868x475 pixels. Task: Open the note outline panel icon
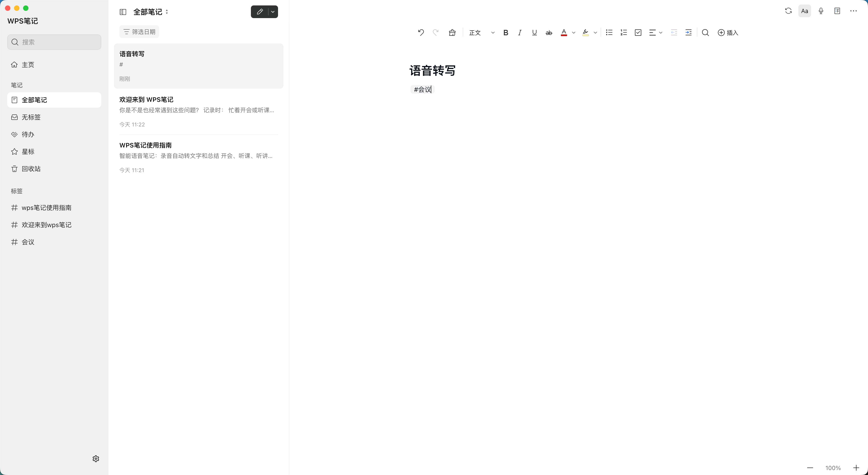(x=837, y=11)
